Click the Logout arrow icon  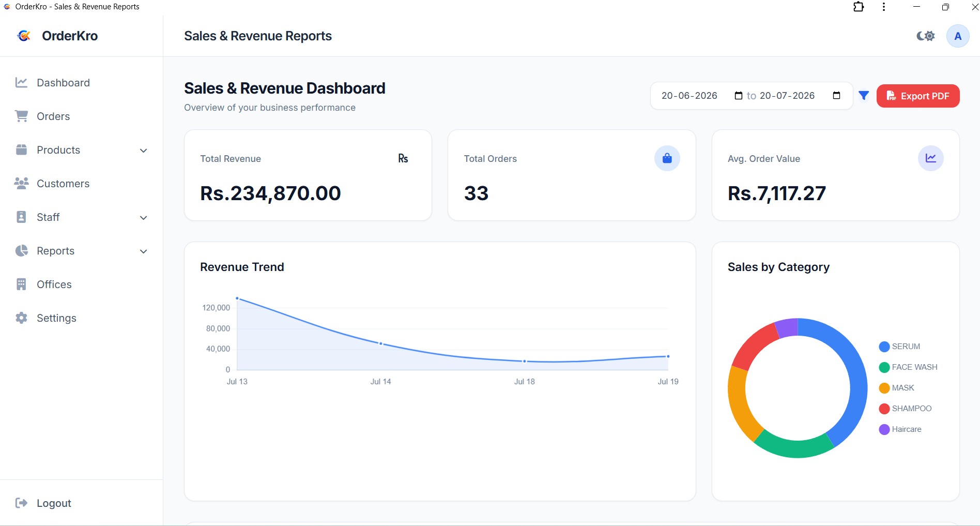pyautogui.click(x=21, y=503)
